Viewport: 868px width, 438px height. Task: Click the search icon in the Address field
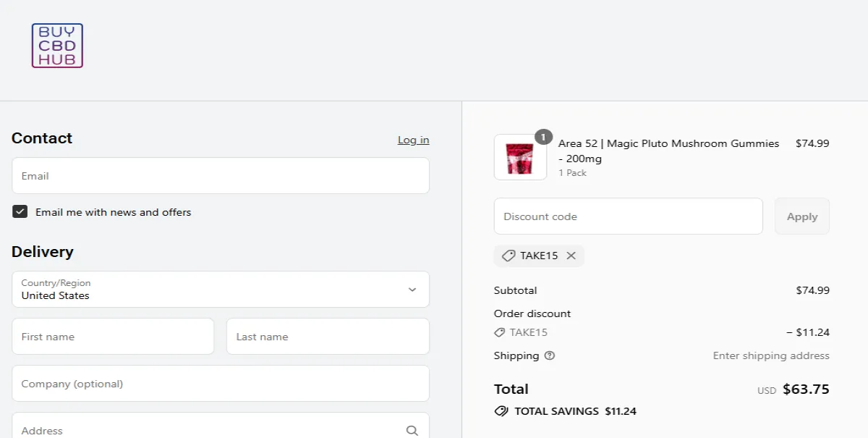(412, 430)
